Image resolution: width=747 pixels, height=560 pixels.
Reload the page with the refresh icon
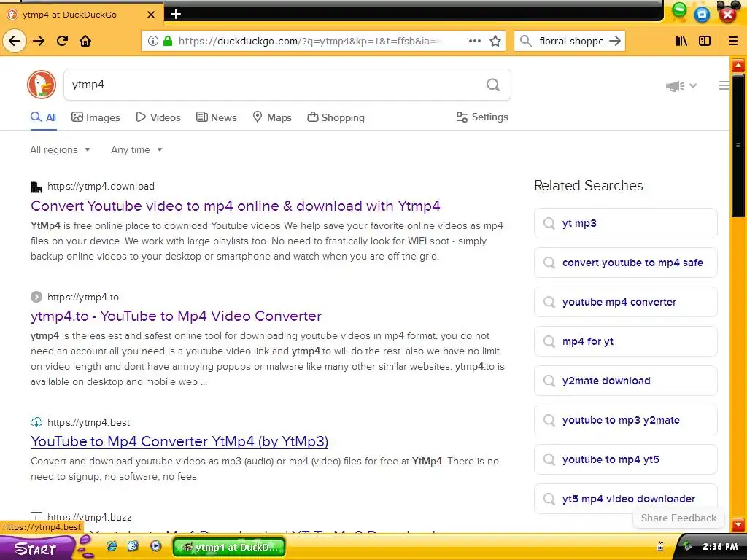pyautogui.click(x=63, y=41)
